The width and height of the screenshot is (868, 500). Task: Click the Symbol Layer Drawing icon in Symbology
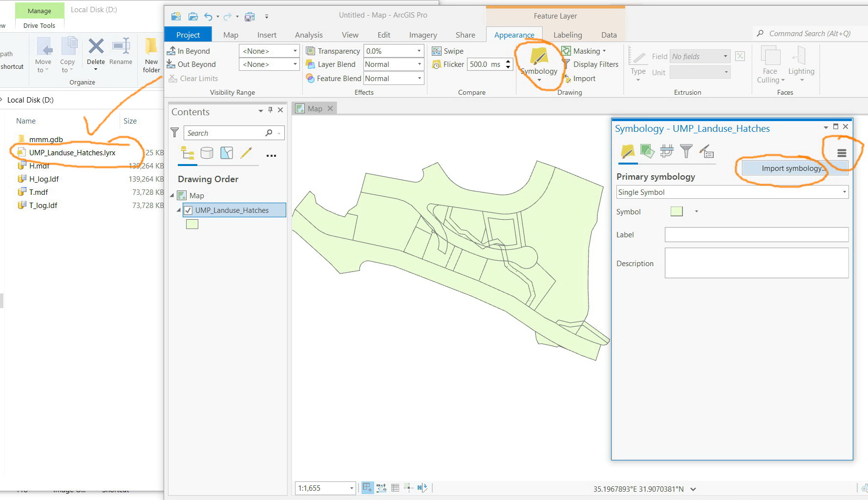(x=667, y=151)
